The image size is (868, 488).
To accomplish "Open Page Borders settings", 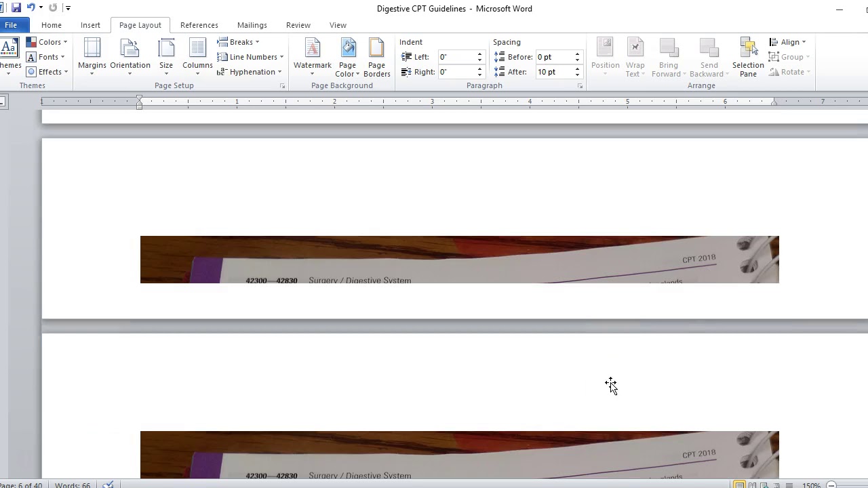I will (377, 57).
